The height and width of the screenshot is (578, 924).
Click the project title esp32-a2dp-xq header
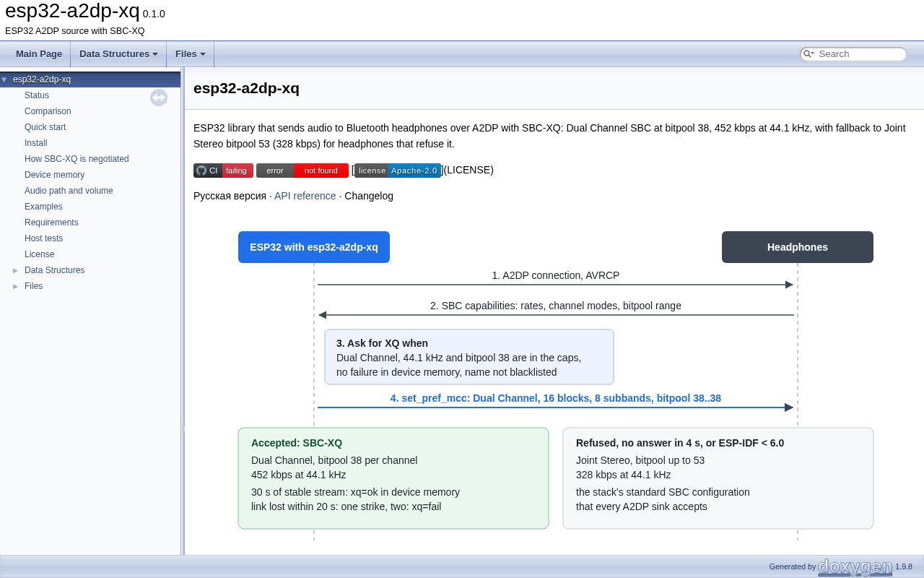point(72,10)
